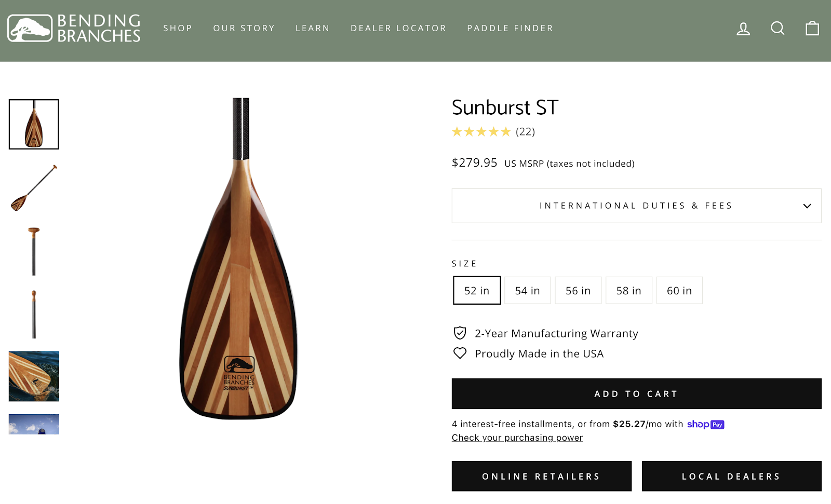Open the account login icon
This screenshot has height=504, width=831.
coord(743,29)
